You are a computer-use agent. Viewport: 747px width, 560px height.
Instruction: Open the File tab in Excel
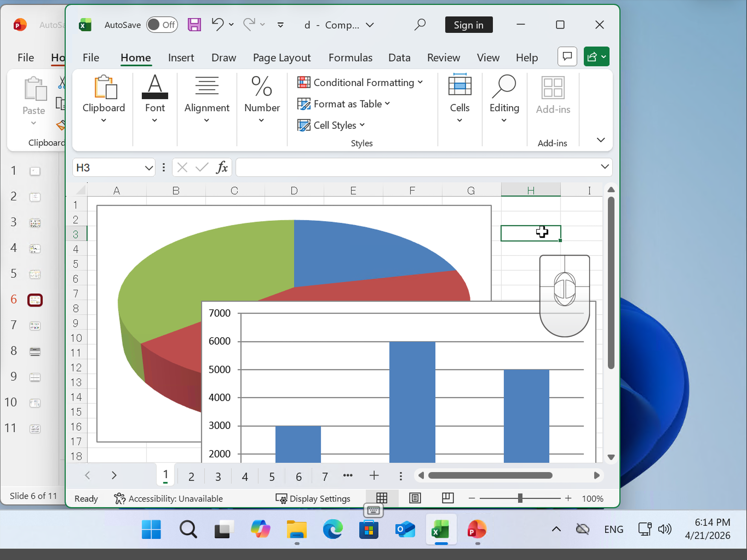point(91,58)
